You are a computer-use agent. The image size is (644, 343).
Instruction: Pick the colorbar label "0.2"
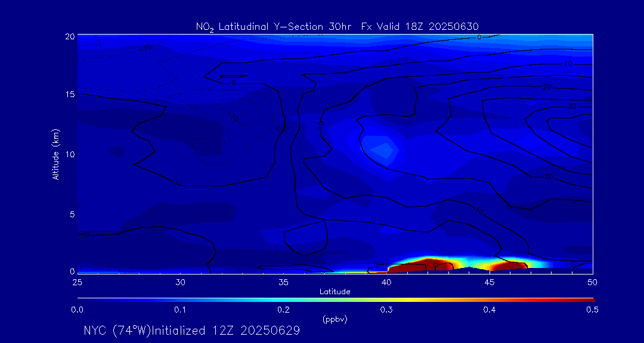tap(283, 310)
